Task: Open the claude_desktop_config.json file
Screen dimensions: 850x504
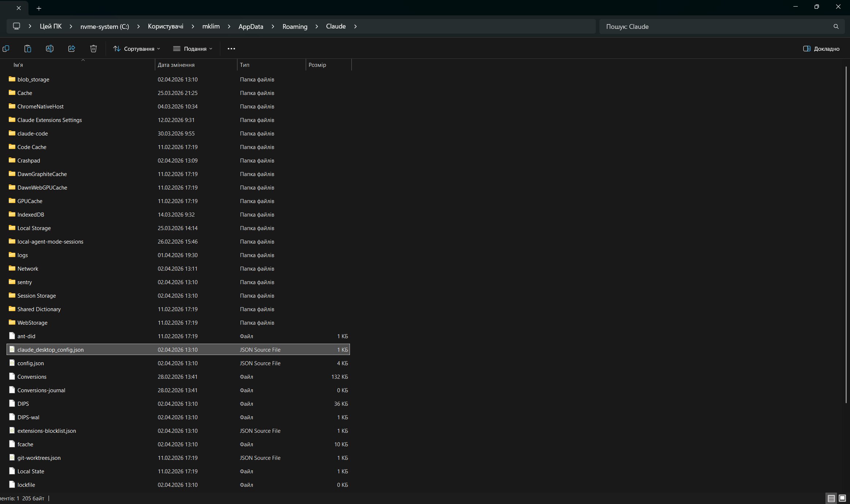Action: pyautogui.click(x=51, y=350)
